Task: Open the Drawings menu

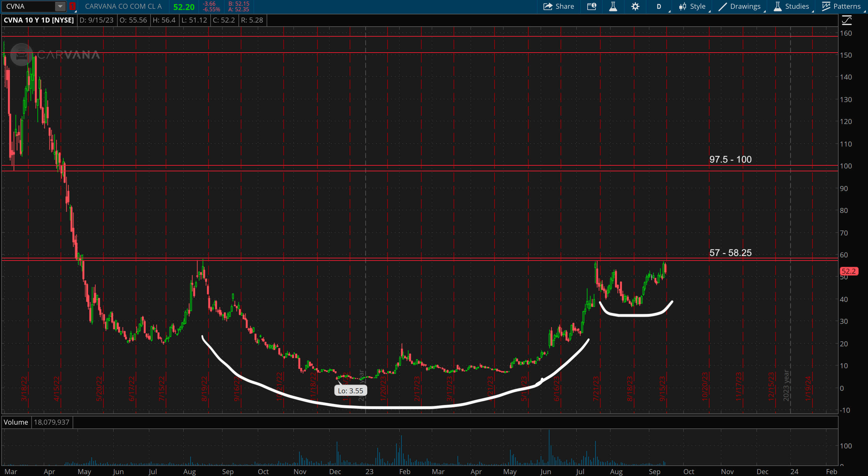Action: pyautogui.click(x=740, y=6)
